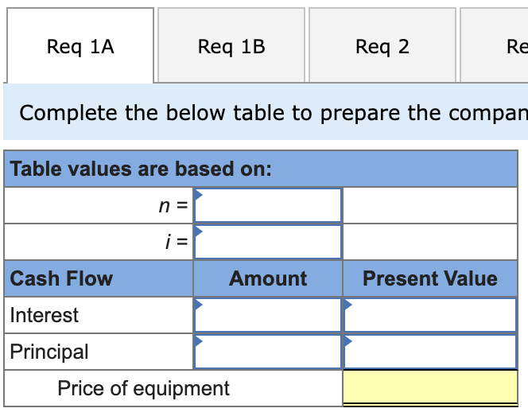Screen dimensions: 528x420
Task: Switch to the Req 1A tab
Action: (80, 47)
